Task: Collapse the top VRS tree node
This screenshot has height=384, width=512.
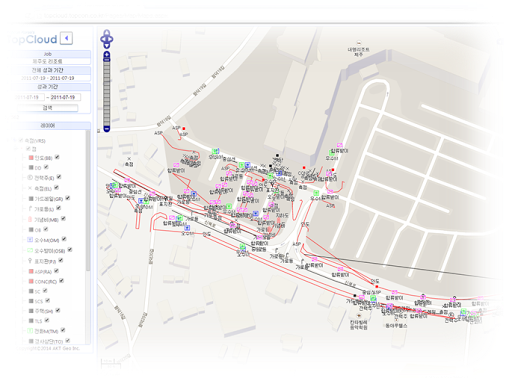Action: point(14,140)
